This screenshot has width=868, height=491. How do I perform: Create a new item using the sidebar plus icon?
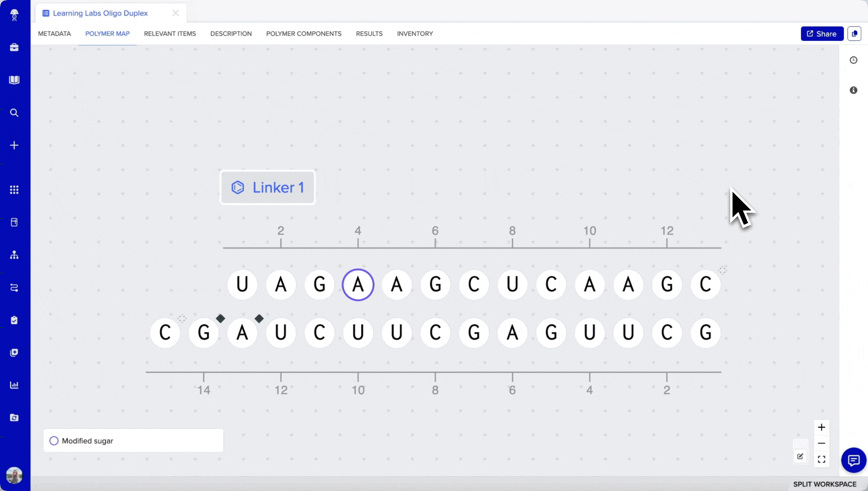click(14, 145)
